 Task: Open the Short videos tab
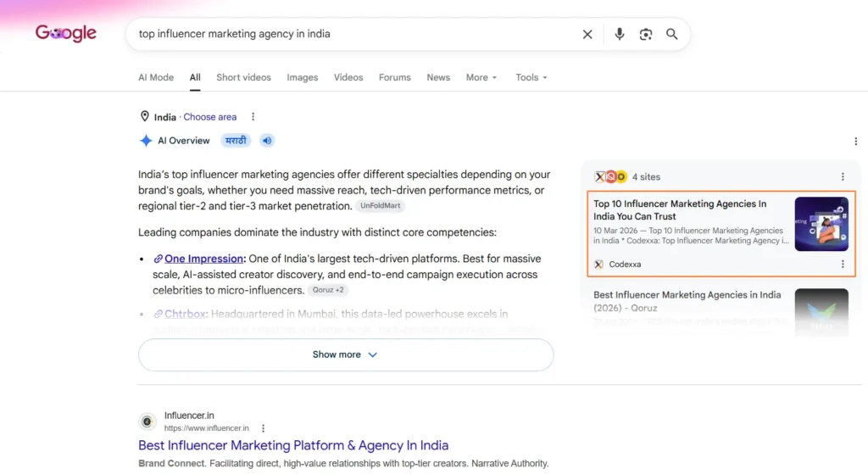243,77
